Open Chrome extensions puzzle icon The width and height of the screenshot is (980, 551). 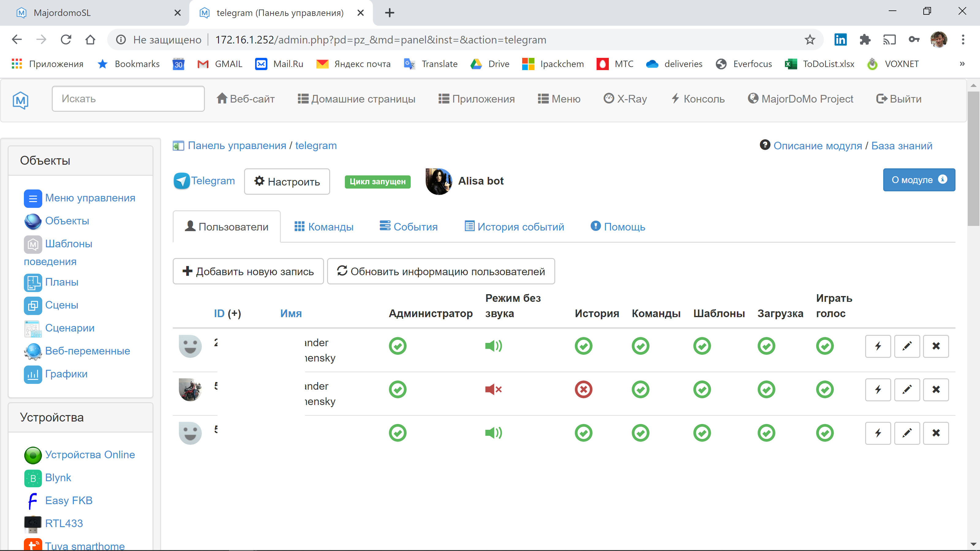coord(865,39)
